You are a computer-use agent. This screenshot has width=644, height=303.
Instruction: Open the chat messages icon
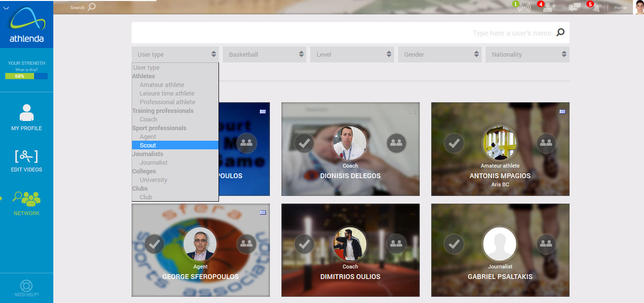click(574, 7)
